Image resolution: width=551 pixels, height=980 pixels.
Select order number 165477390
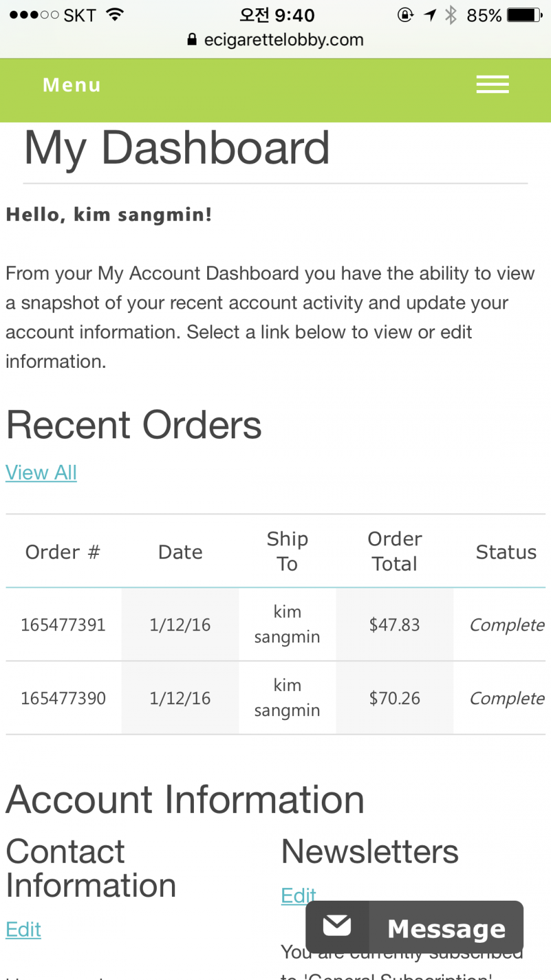(x=63, y=698)
